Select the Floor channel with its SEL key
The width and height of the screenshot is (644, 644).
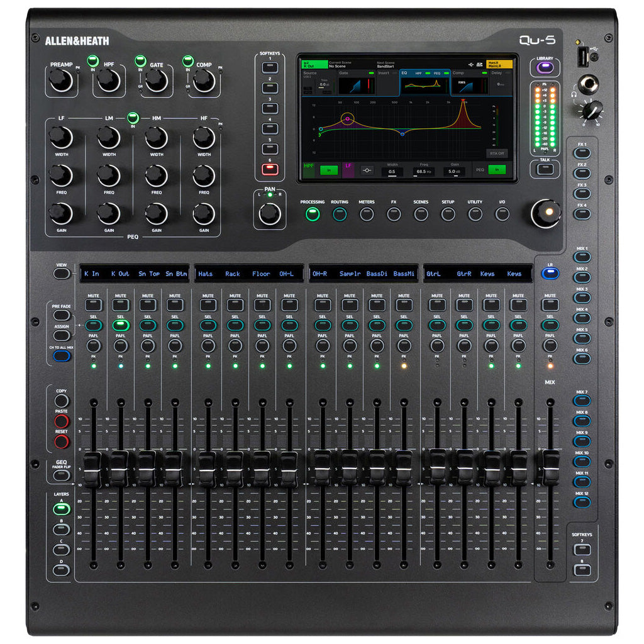(x=262, y=325)
